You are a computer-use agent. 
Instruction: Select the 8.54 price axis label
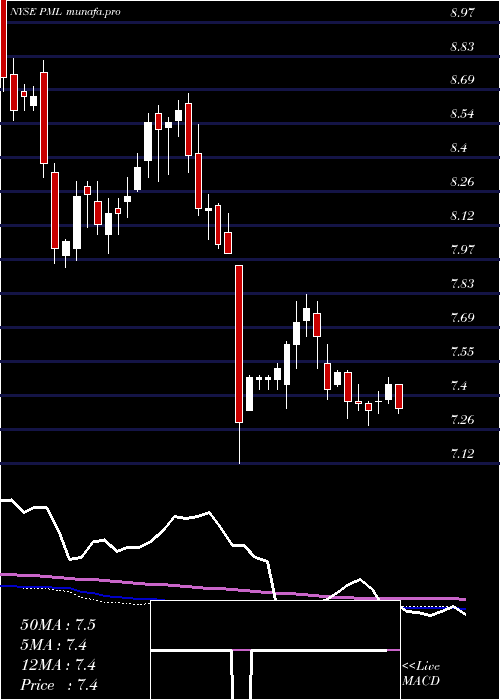tap(462, 114)
